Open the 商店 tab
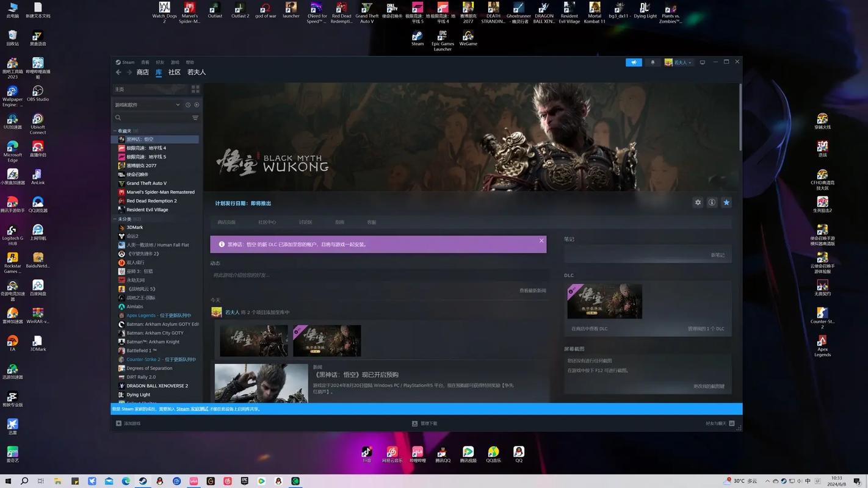 click(x=143, y=72)
